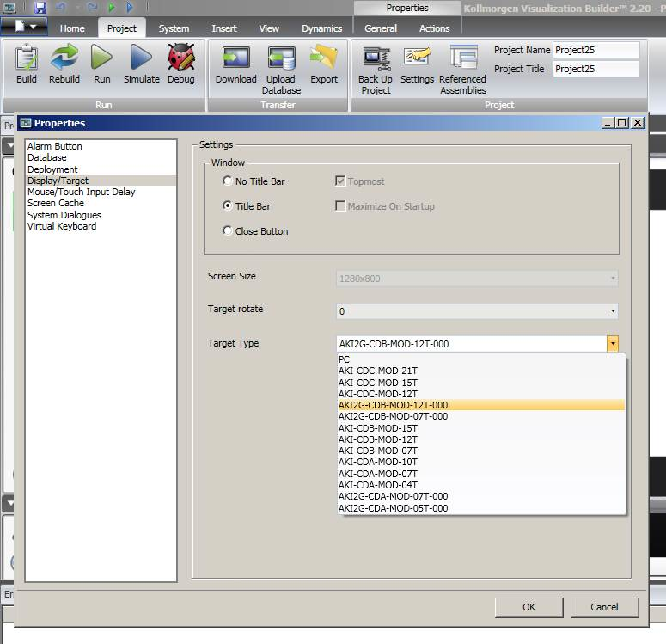The image size is (666, 644).
Task: Choose AKI-CDA-MOD-07T target type
Action: point(481,474)
